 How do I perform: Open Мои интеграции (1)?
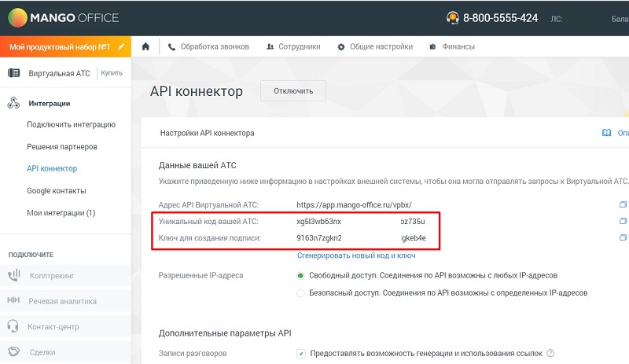(61, 213)
